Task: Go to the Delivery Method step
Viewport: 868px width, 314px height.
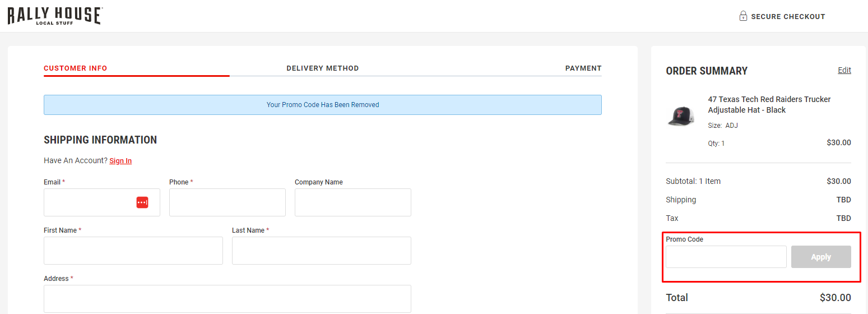Action: pos(323,68)
